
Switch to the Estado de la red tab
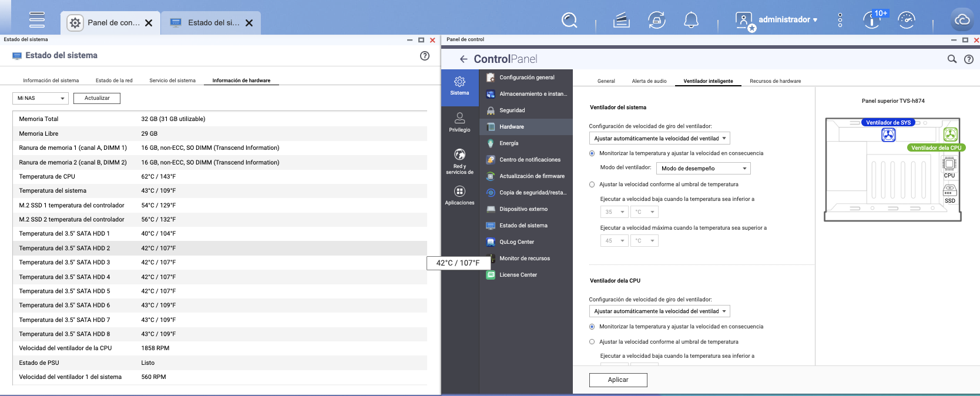coord(114,80)
